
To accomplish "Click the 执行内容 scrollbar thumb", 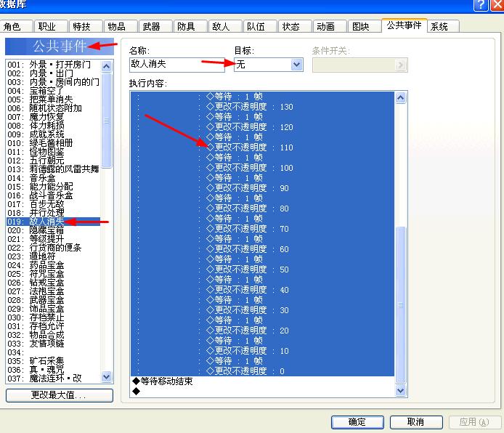I will coord(400,304).
